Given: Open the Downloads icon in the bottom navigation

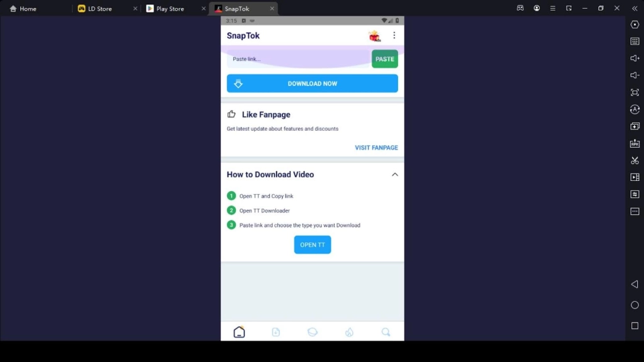Looking at the screenshot, I should pos(276,331).
